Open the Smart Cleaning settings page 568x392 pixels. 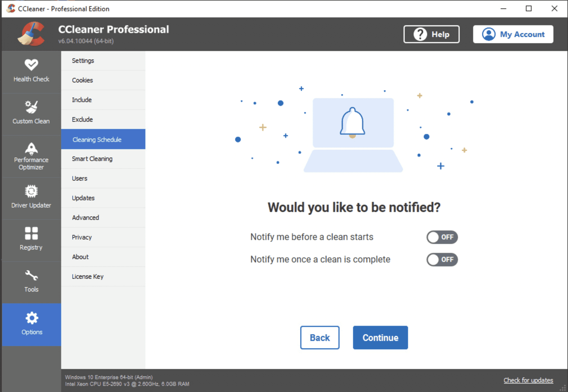[x=92, y=159]
